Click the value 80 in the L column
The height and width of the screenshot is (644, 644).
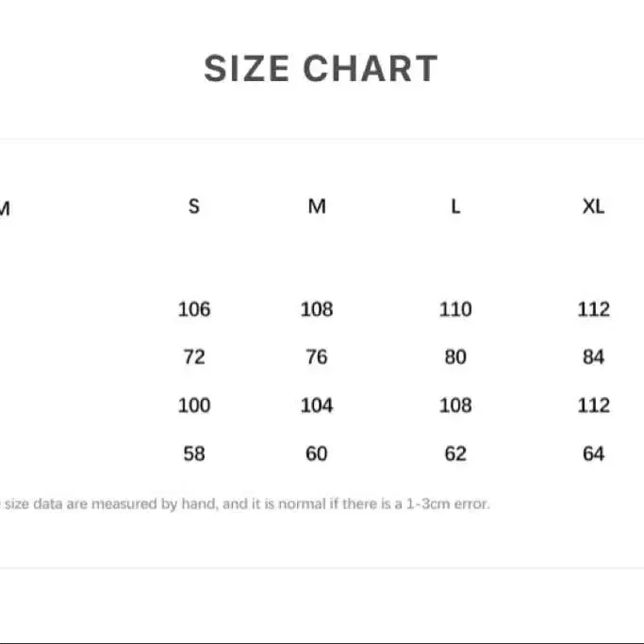click(x=455, y=357)
